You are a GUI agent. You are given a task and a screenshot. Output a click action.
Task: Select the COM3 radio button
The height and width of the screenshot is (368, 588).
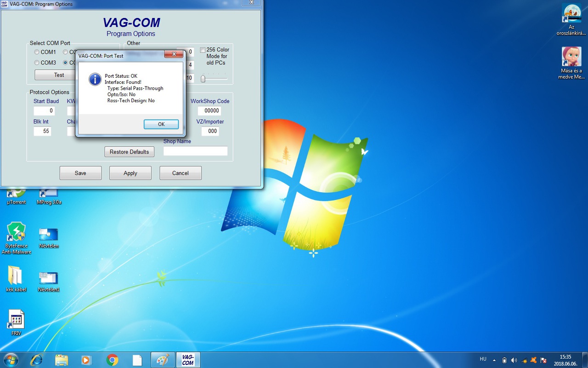[37, 63]
